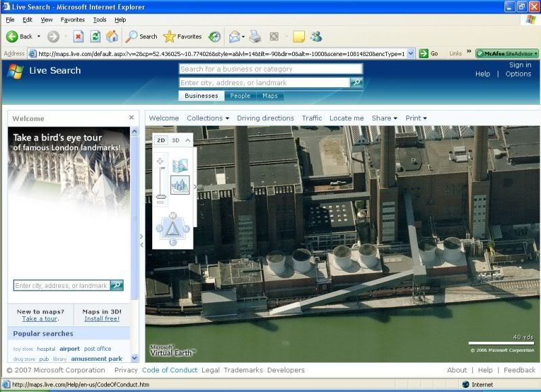Click the Windows logo next to Live Search
Image resolution: width=541 pixels, height=392 pixels.
(x=15, y=71)
